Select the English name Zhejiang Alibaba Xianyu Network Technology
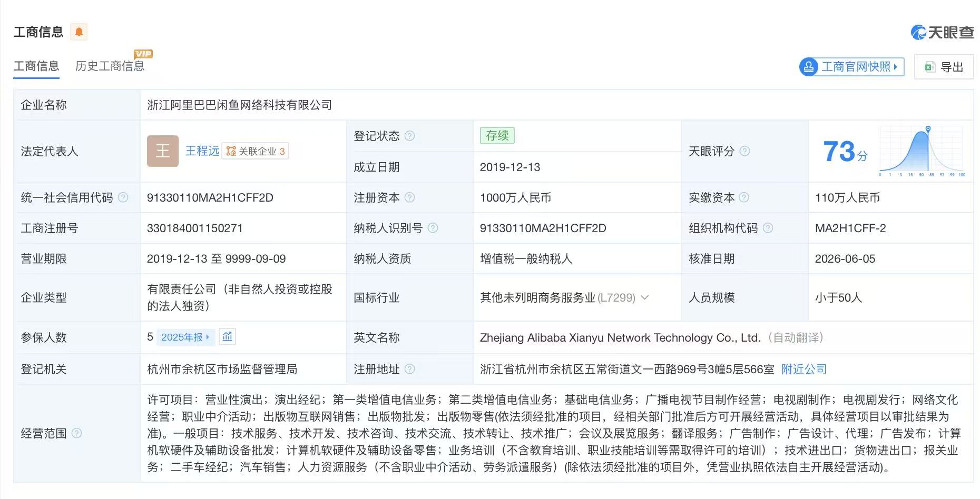Viewport: 980px width, 499px height. (620, 337)
